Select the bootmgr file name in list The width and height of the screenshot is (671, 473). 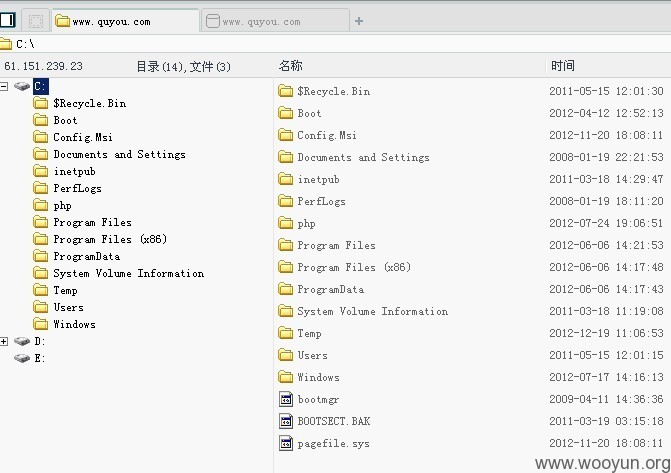318,399
